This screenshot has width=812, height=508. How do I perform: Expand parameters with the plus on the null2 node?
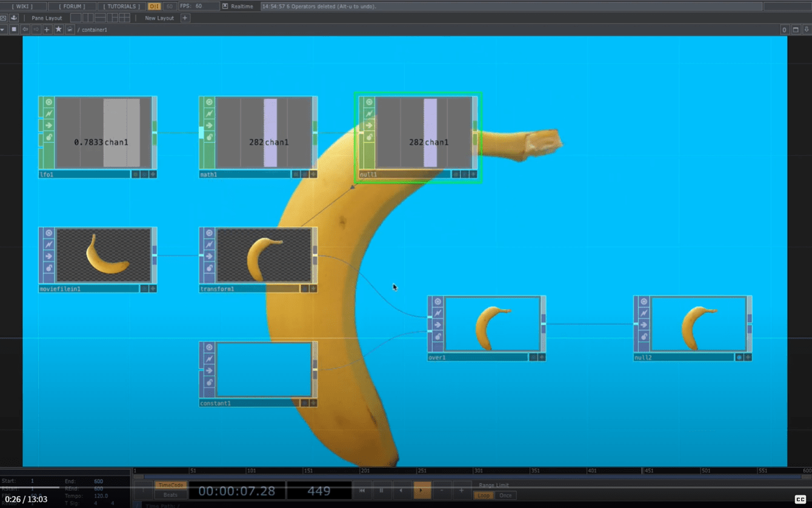pyautogui.click(x=747, y=358)
